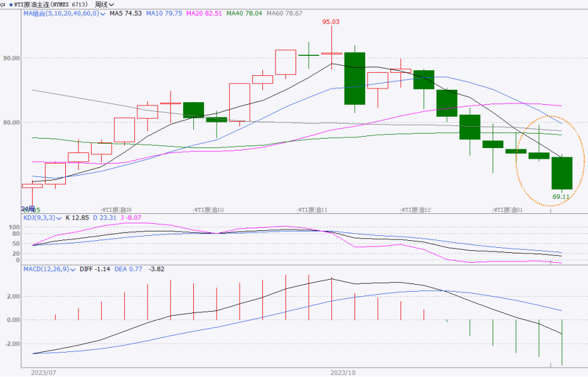Select the green MA40 78.04 legend label
The height and width of the screenshot is (377, 588).
coord(243,13)
